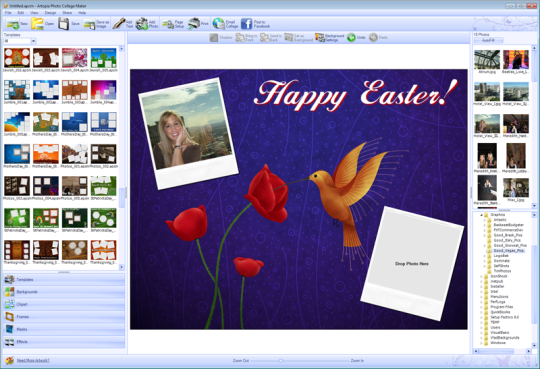
Task: Expand the Users folder
Action: [481, 328]
